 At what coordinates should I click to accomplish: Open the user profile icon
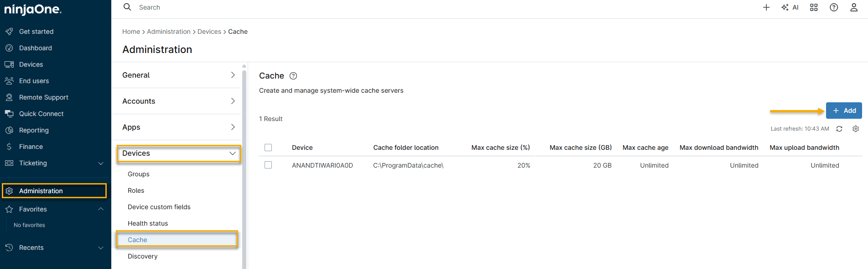[x=854, y=7]
